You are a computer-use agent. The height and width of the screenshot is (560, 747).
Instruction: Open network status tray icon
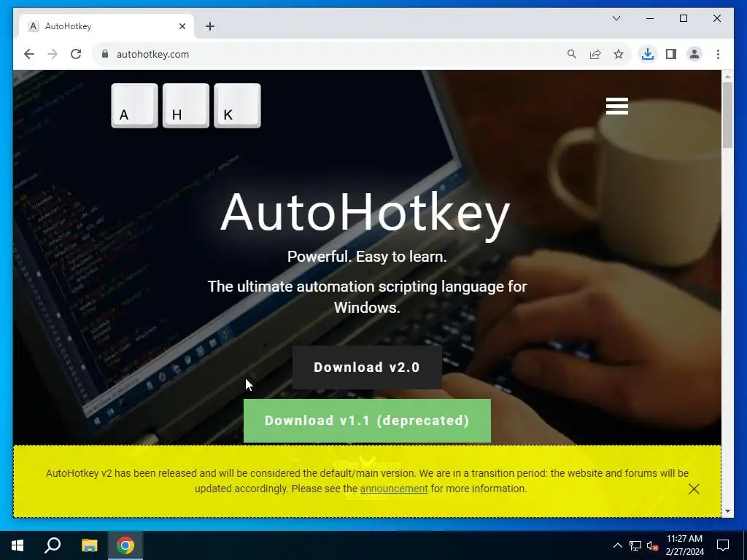point(635,545)
